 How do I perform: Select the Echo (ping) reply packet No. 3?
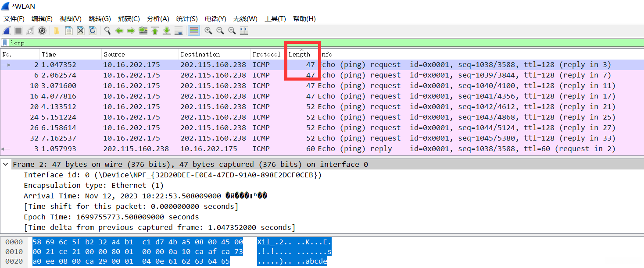(x=322, y=149)
